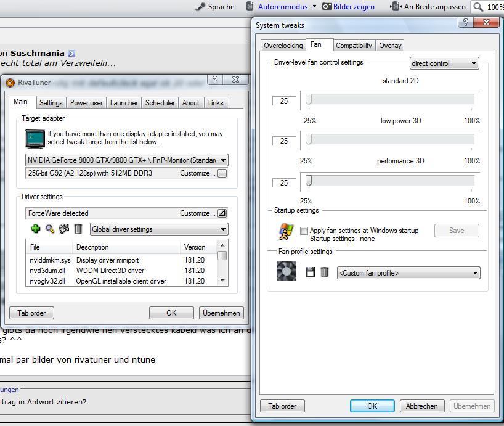Click the standard 2D fan slider thumb
504x426 pixels.
(309, 99)
